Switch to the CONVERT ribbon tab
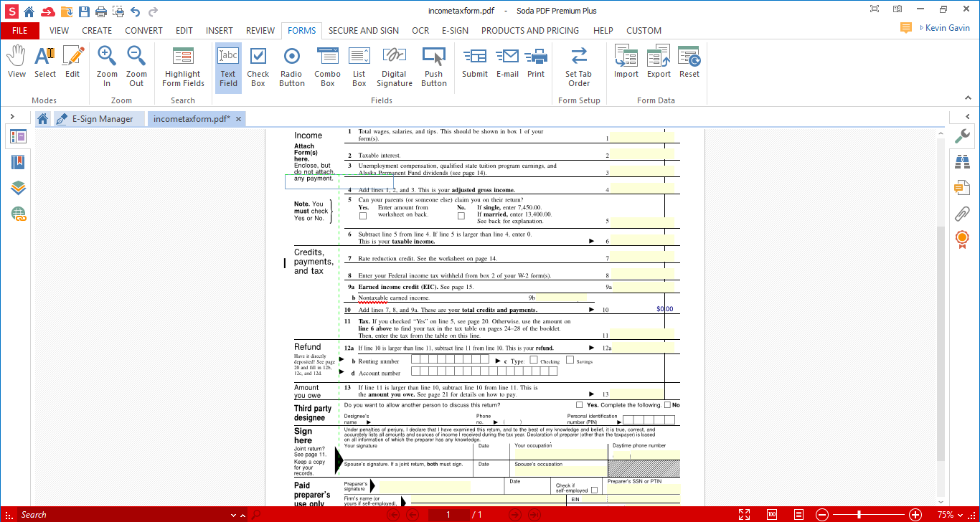Screen dimensions: 980x522 click(143, 31)
